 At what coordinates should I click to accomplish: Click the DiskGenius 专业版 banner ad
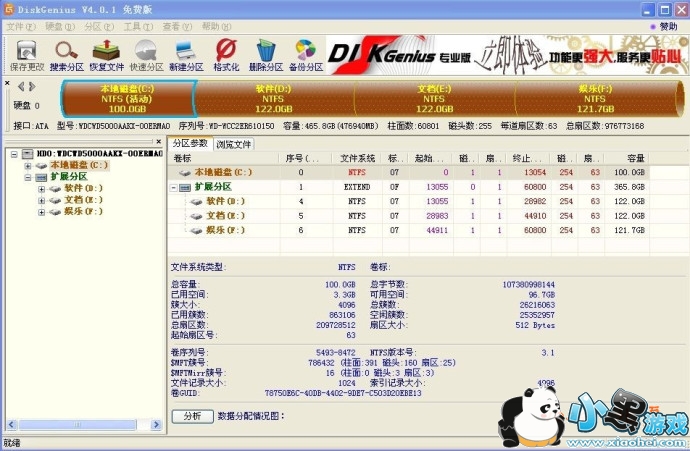coord(507,55)
